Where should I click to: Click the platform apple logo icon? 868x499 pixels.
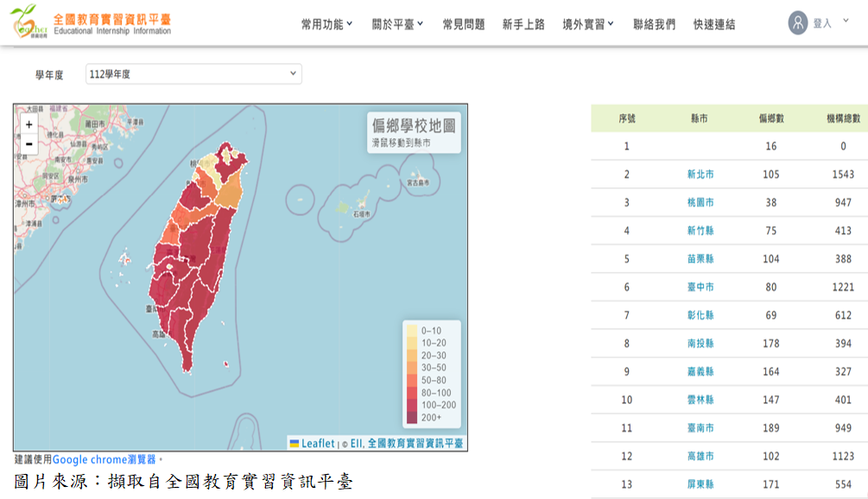(x=24, y=21)
